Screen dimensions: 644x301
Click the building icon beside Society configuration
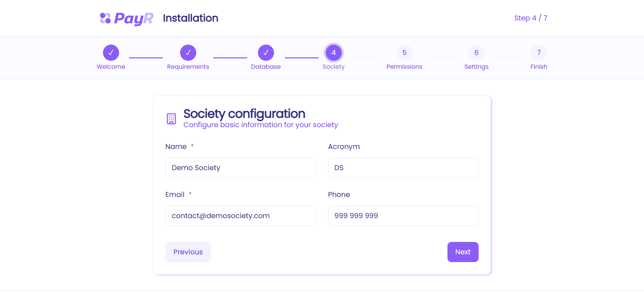(171, 119)
